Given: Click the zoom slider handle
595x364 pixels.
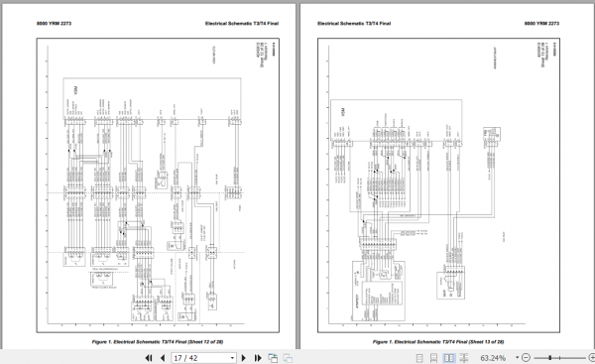Looking at the screenshot, I should [549, 357].
